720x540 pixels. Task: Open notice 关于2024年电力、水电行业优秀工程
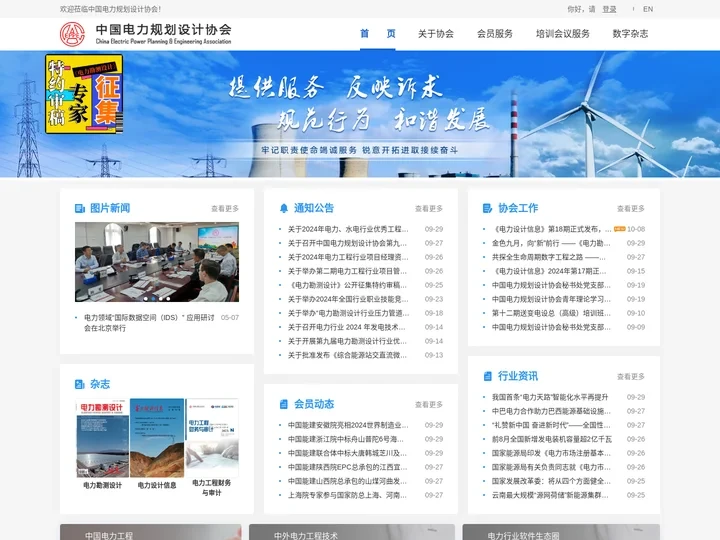pyautogui.click(x=348, y=229)
